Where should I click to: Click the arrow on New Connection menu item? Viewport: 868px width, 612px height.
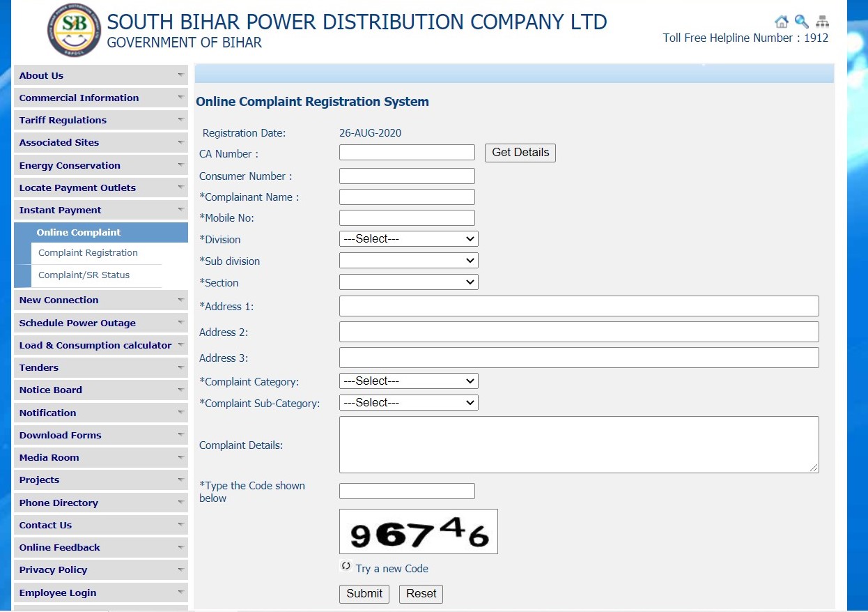181,298
